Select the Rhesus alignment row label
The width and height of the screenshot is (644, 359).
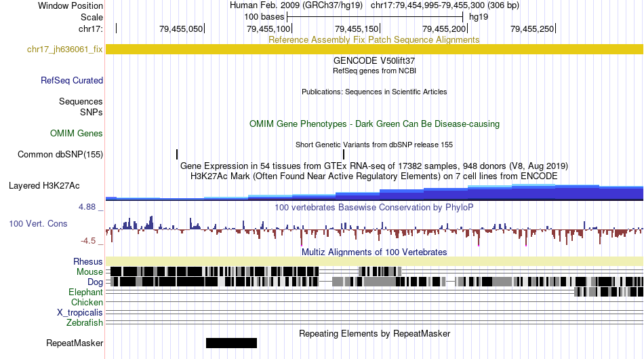[87, 261]
